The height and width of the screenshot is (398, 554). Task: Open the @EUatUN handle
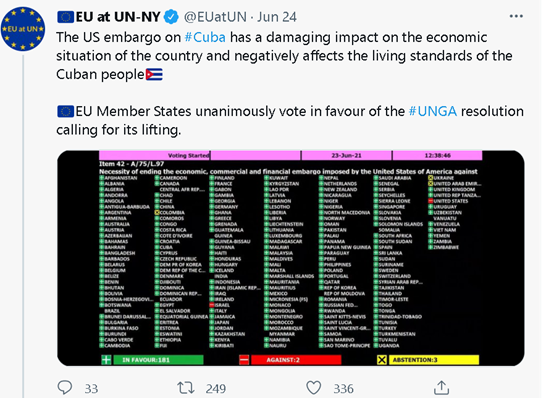tap(215, 17)
